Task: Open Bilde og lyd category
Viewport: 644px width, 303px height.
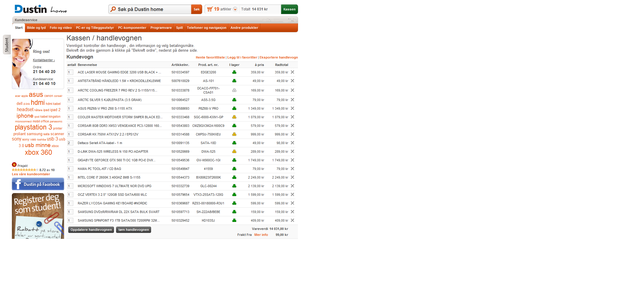Action: pos(36,28)
